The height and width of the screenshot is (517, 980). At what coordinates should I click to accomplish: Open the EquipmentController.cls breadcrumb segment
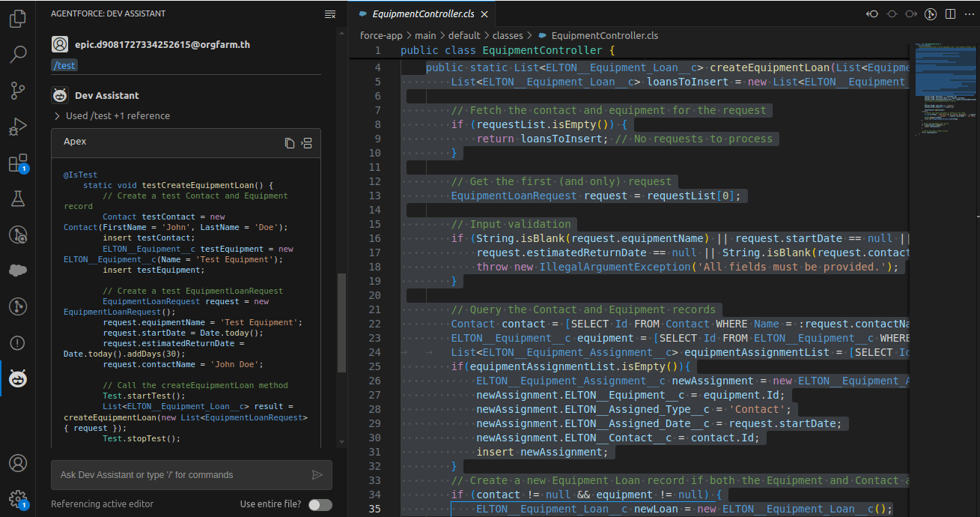pyautogui.click(x=598, y=35)
